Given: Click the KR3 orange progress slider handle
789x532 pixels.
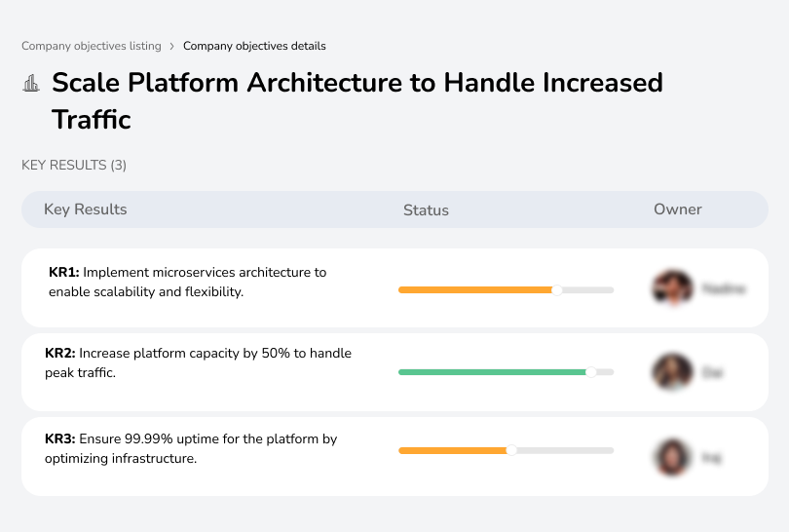Looking at the screenshot, I should click(511, 450).
